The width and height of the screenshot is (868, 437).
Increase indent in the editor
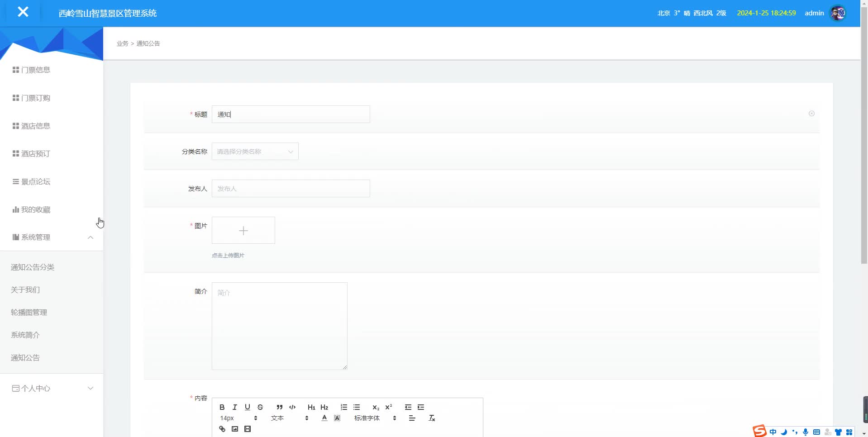[421, 407]
